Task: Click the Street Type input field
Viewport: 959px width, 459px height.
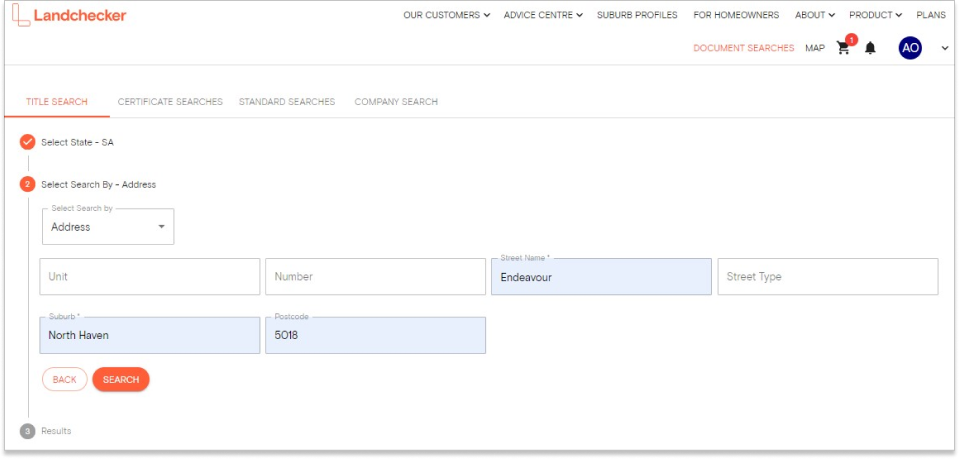Action: [x=828, y=277]
